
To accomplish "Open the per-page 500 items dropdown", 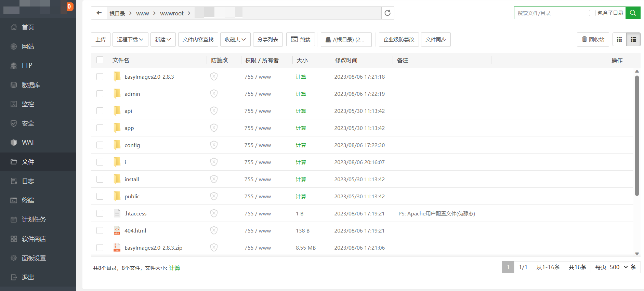I will (618, 267).
